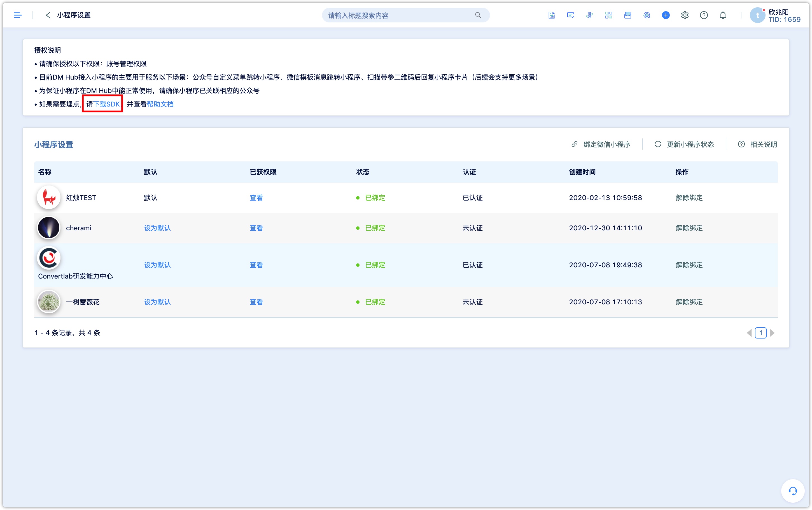Go to previous page arrow
This screenshot has height=510, width=812.
pyautogui.click(x=749, y=333)
